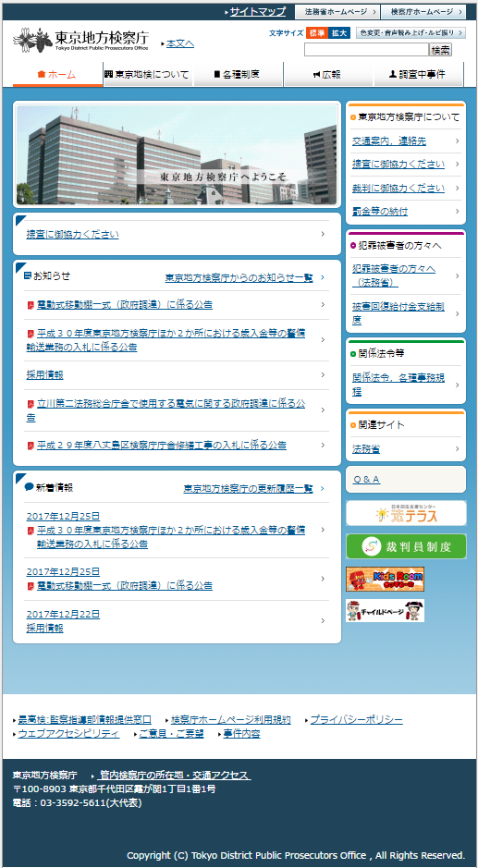Open 関係法令，各種事務規程 link
The image size is (478, 868).
coord(398,385)
